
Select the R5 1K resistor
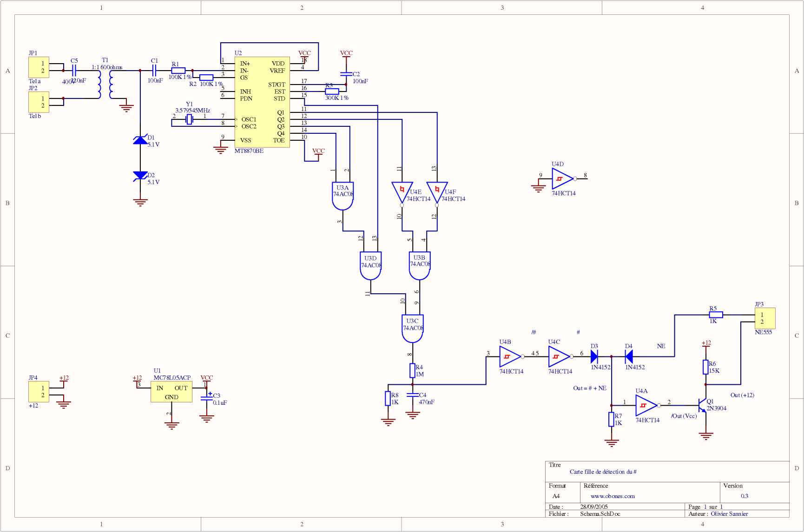coord(716,315)
